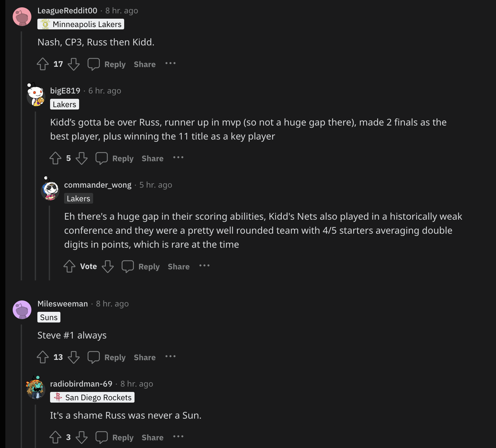The width and height of the screenshot is (496, 448).
Task: Upvote Milesweeman's Steve #1 comment
Action: tap(43, 357)
